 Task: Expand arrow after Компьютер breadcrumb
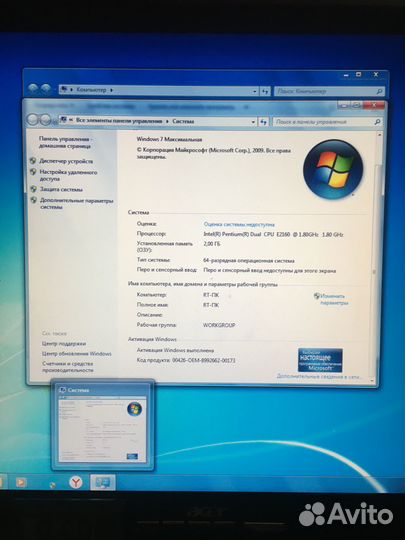click(111, 90)
